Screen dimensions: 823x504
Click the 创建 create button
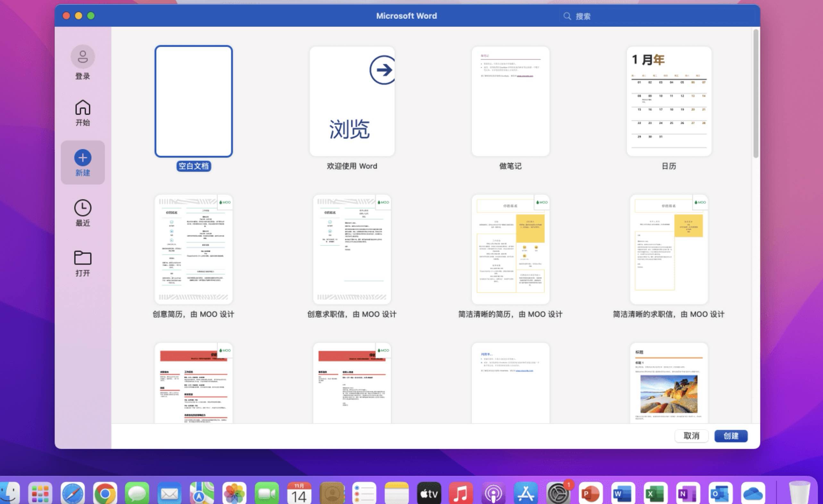point(731,436)
